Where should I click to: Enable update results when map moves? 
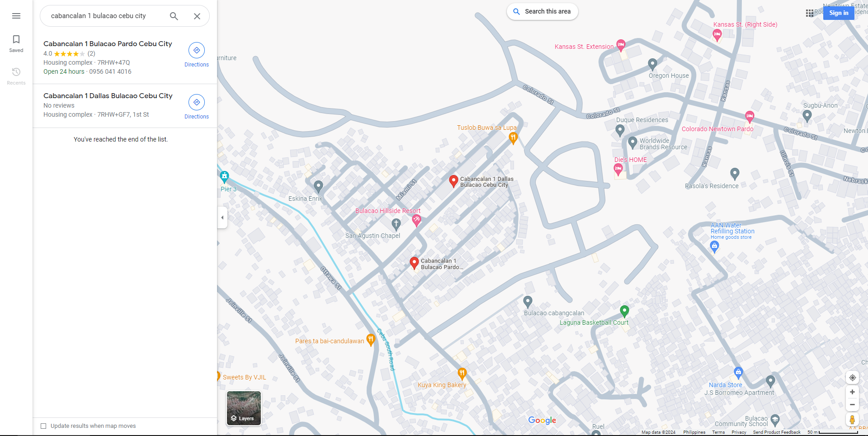(43, 426)
